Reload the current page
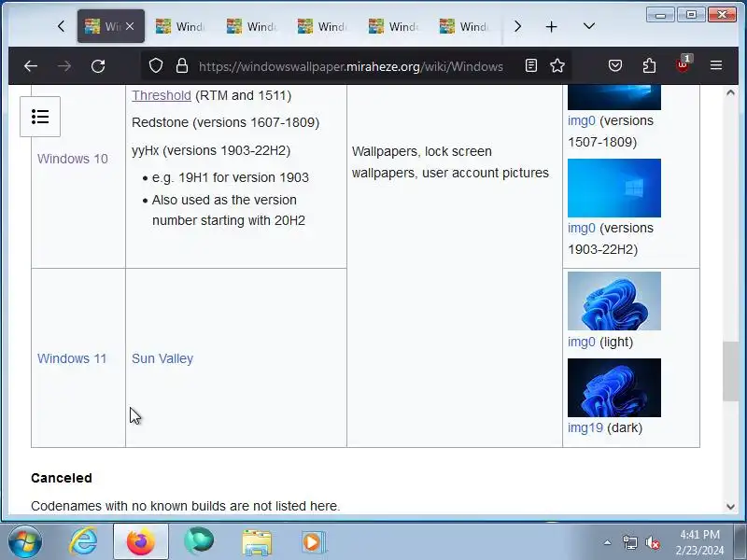The width and height of the screenshot is (747, 560). coord(98,66)
